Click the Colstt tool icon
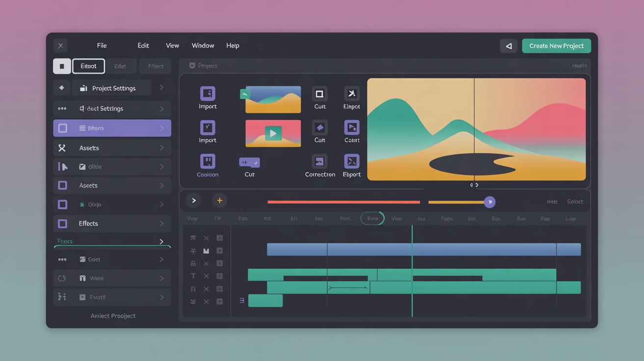The height and width of the screenshot is (361, 644). [x=351, y=128]
